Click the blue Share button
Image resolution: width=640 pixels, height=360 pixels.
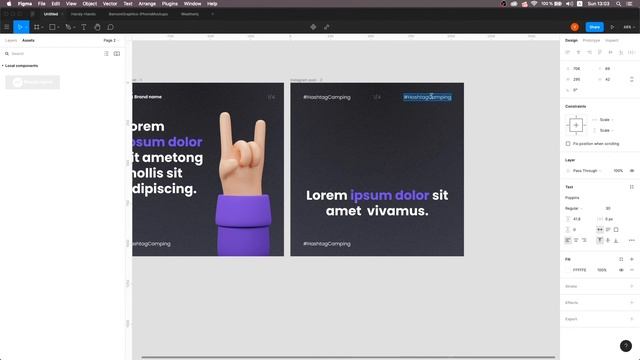click(595, 27)
